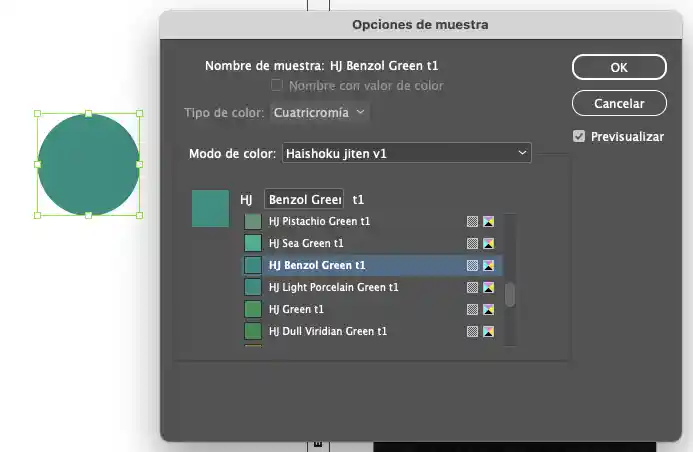Click process color icon for Pistachio Green

point(472,221)
